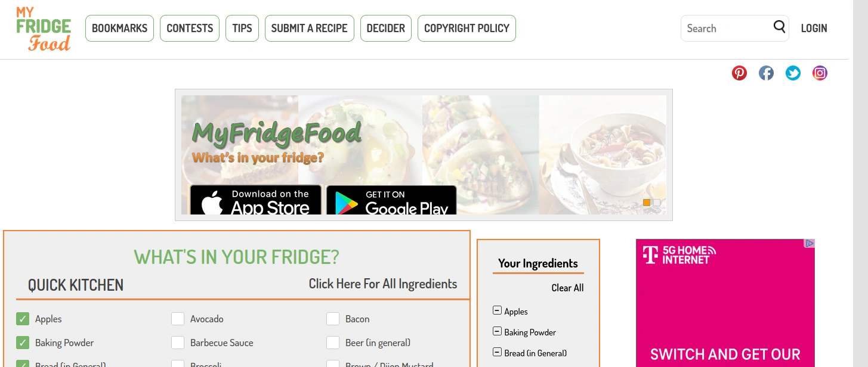Remove Apples using its minus icon

click(497, 310)
